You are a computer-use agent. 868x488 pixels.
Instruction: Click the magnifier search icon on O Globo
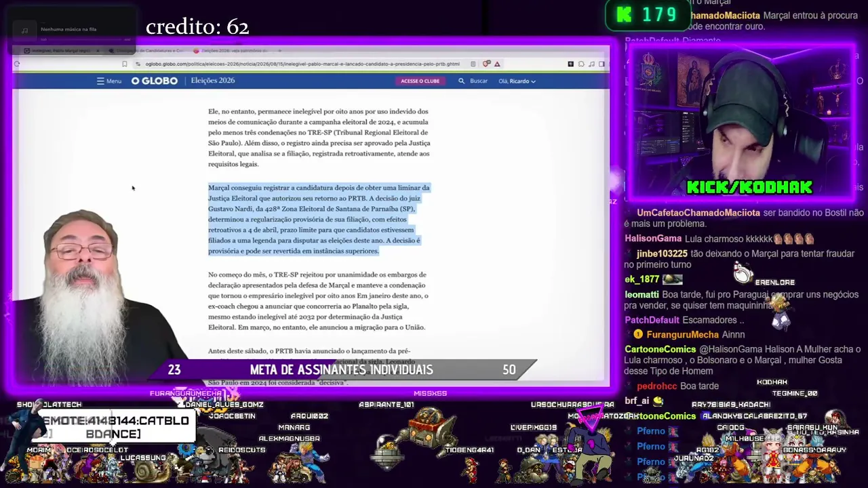[x=461, y=81]
